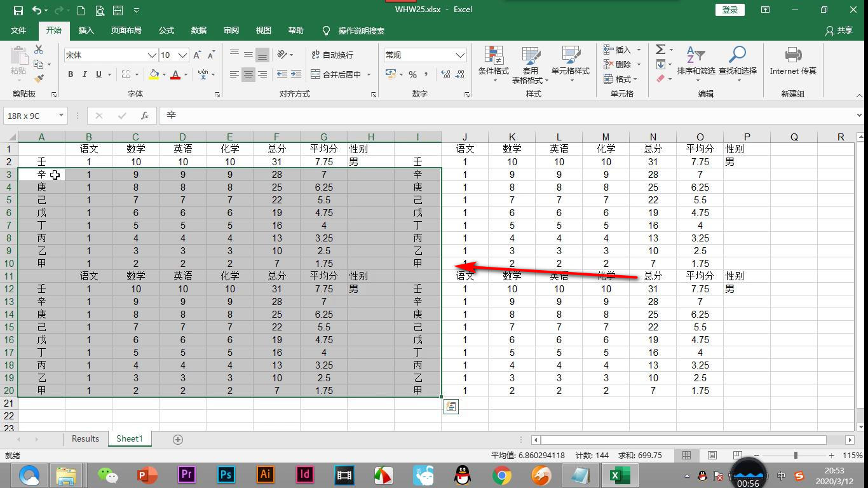Expand the Name Box dropdown arrow

coord(62,116)
